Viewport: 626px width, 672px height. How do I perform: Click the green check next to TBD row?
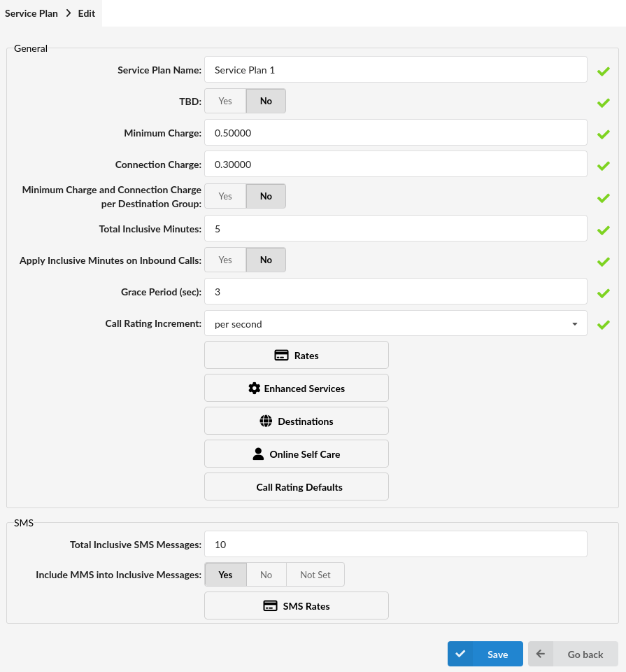click(604, 104)
